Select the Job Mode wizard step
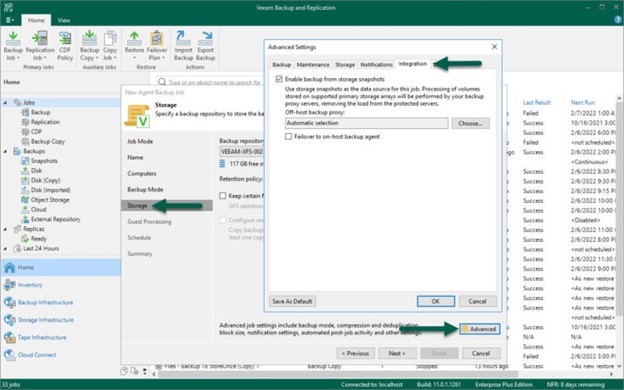 coord(140,141)
